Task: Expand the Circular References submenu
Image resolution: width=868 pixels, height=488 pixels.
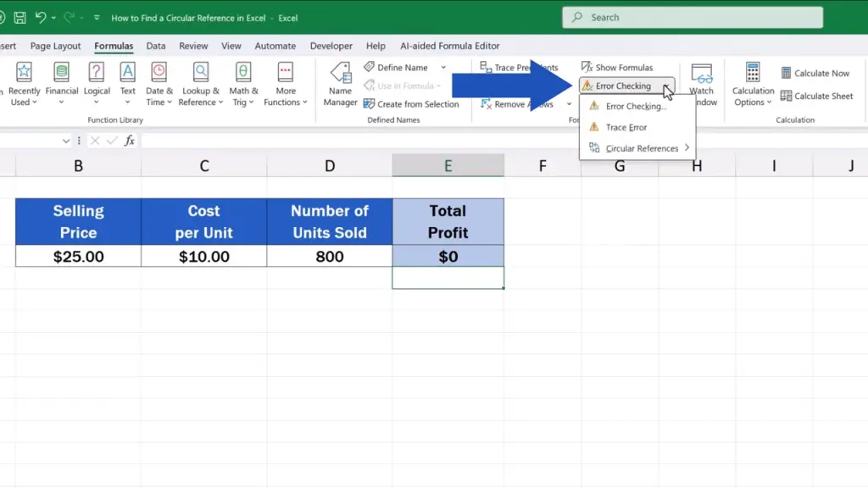Action: [x=642, y=148]
